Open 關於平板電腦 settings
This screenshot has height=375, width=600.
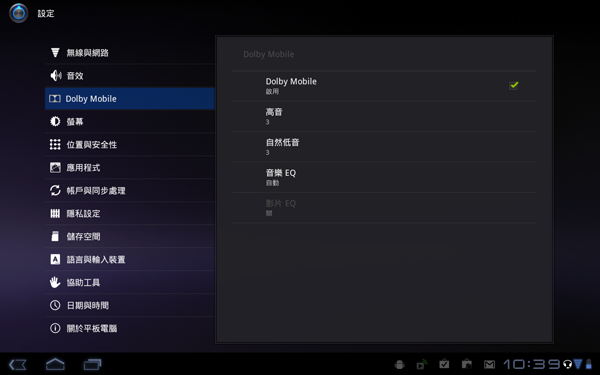click(130, 328)
